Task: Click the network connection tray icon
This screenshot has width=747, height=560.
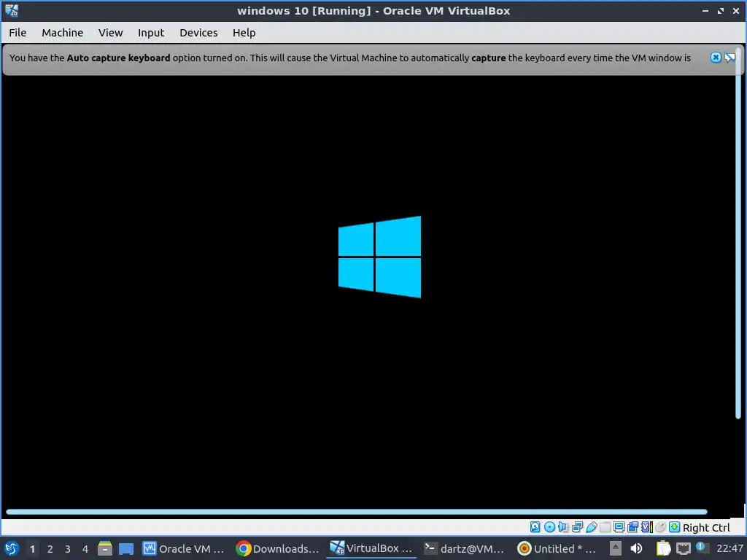Action: coord(683,548)
